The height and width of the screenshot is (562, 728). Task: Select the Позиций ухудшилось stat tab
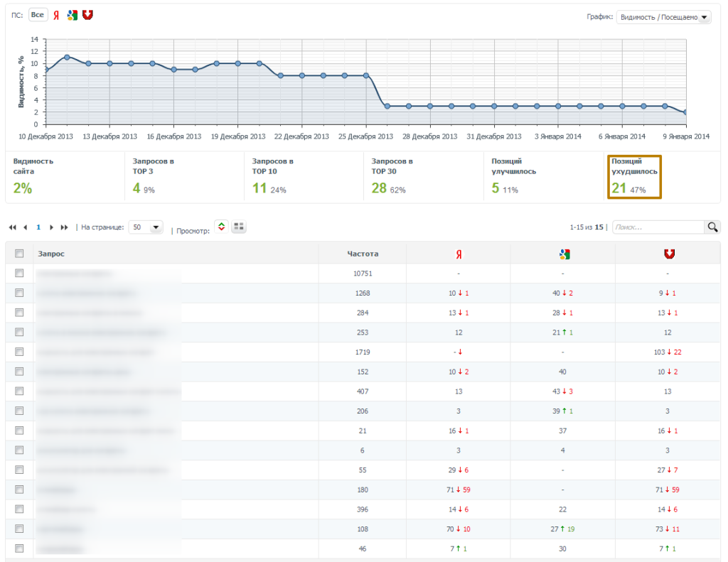coord(634,176)
